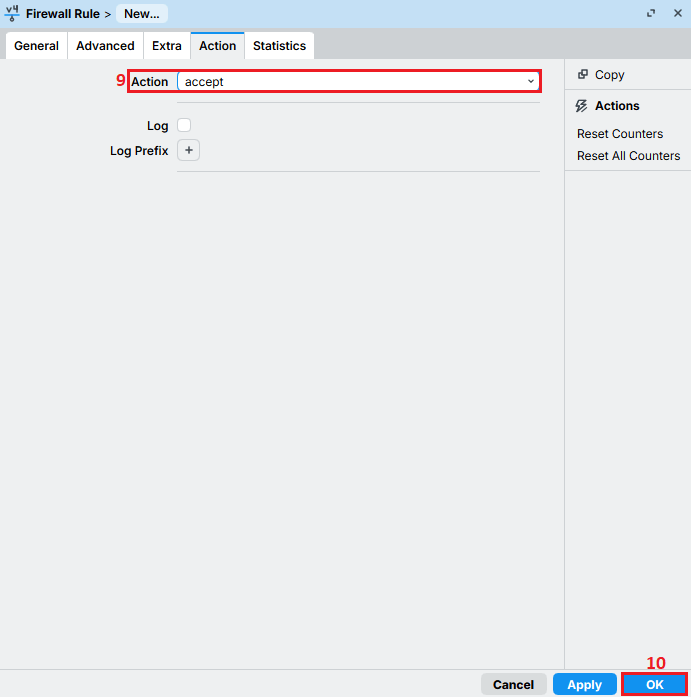Viewport: 691px width, 697px height.
Task: Click the expand window icon
Action: [x=651, y=13]
